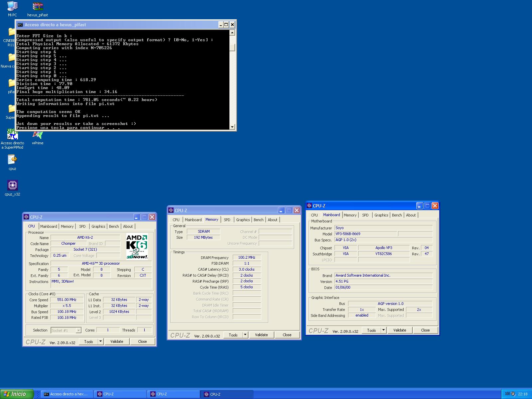This screenshot has height=399, width=532.
Task: Open Socket #1 selection dropdown
Action: (x=66, y=330)
